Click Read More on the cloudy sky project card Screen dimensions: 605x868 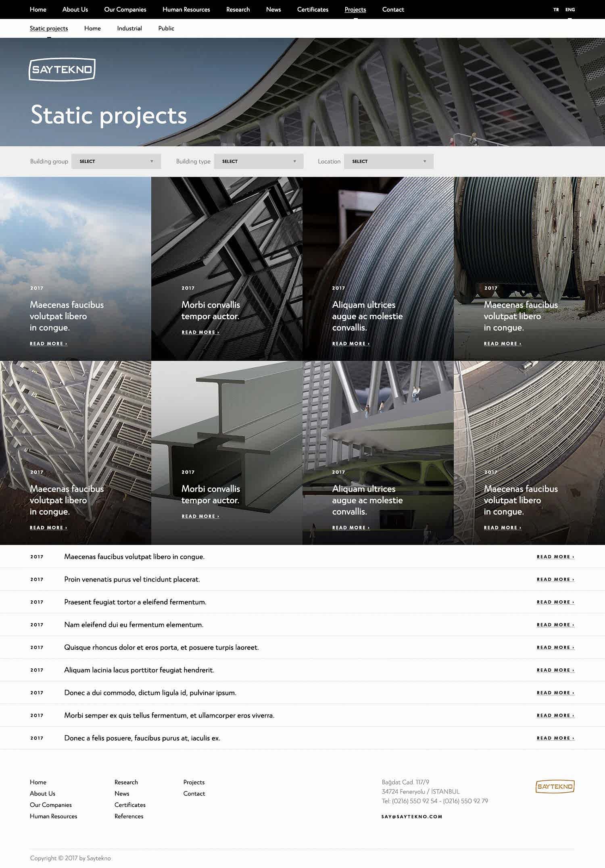point(48,343)
